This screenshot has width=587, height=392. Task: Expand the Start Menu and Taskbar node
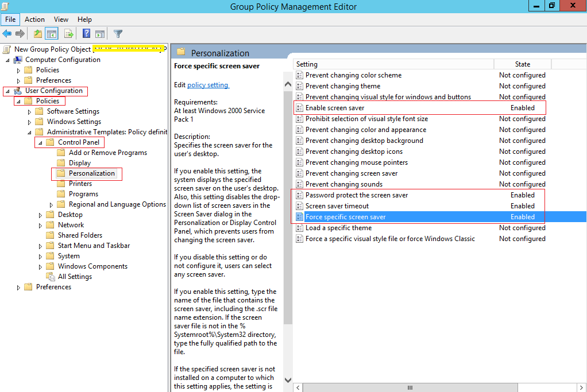click(40, 246)
